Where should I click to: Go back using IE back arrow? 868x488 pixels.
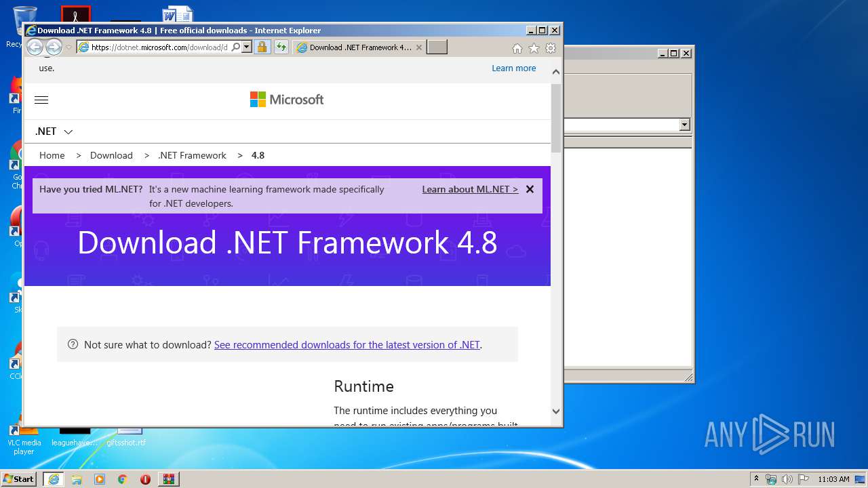click(x=35, y=47)
